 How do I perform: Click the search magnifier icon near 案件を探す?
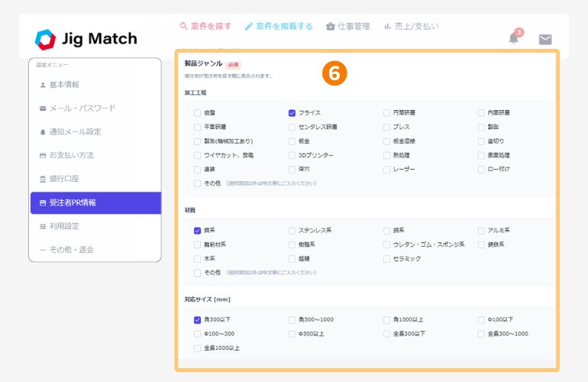point(183,26)
